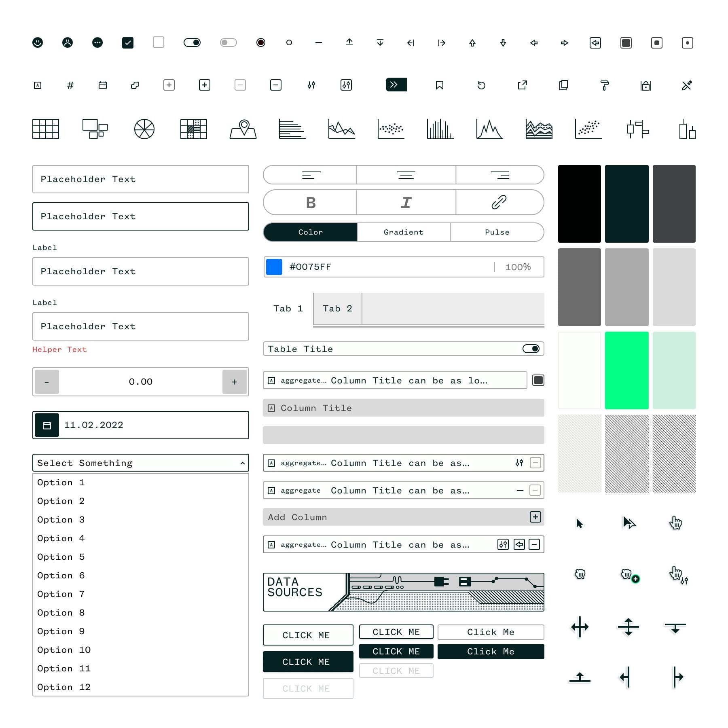Click the undo rotate icon
728x728 pixels.
(x=481, y=85)
